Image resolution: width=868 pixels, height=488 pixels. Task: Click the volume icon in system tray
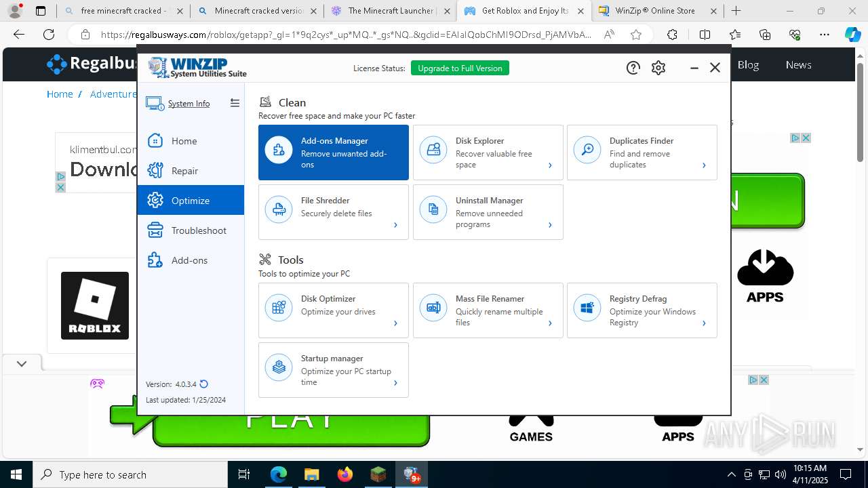[781, 474]
